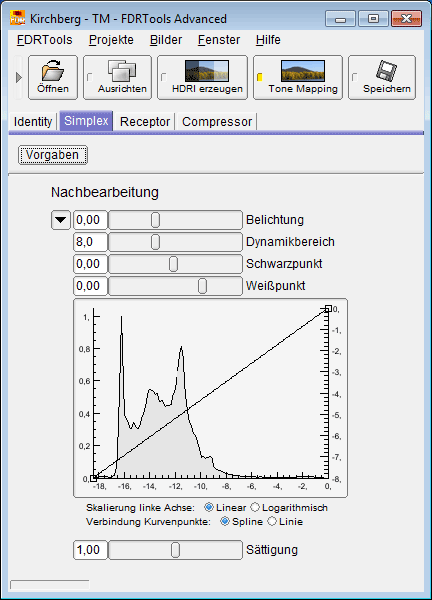Image resolution: width=432 pixels, height=600 pixels.
Task: Click the Dynamikbereich value field
Action: point(90,242)
